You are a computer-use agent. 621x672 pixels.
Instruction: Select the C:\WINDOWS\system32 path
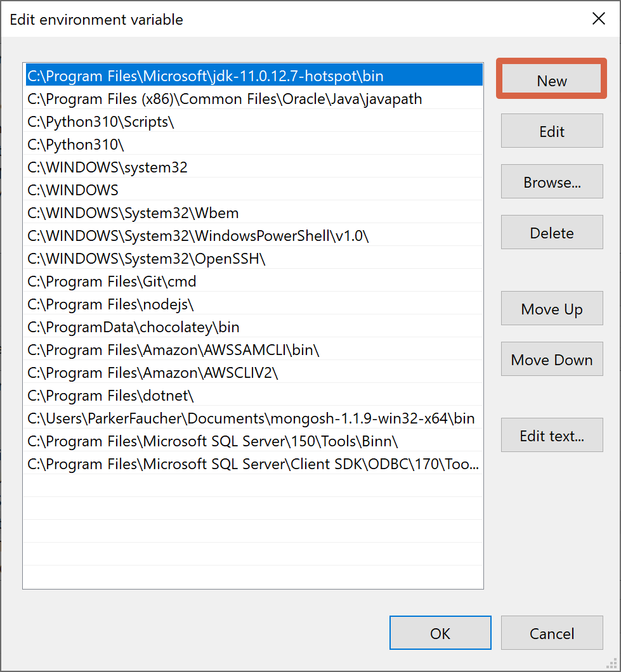coord(107,167)
